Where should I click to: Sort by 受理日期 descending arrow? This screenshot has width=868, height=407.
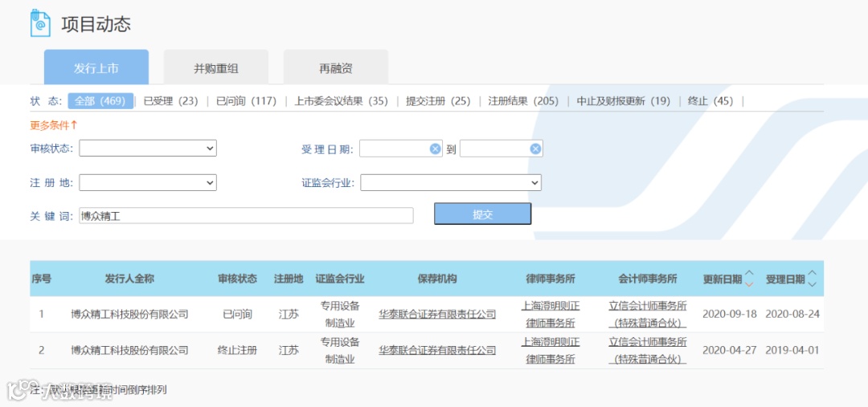(812, 284)
